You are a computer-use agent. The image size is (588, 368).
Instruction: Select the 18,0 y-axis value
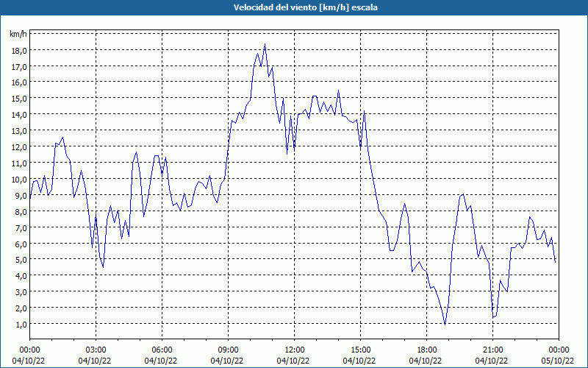click(19, 51)
